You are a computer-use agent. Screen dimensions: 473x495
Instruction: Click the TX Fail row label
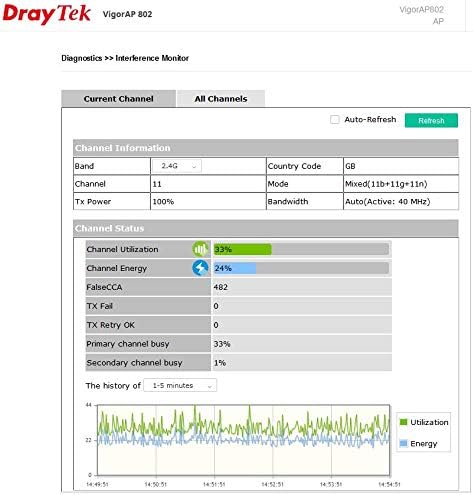pos(100,306)
